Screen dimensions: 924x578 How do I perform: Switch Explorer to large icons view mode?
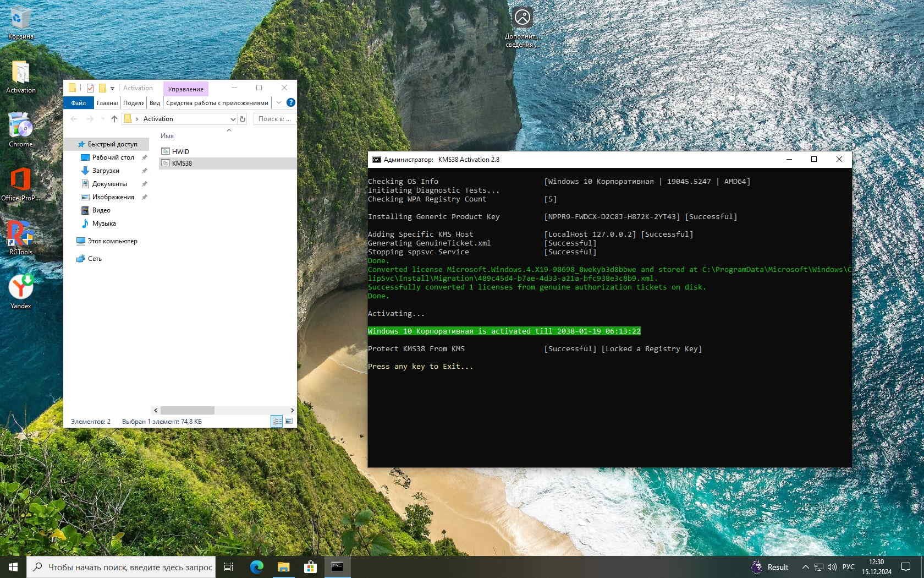289,421
